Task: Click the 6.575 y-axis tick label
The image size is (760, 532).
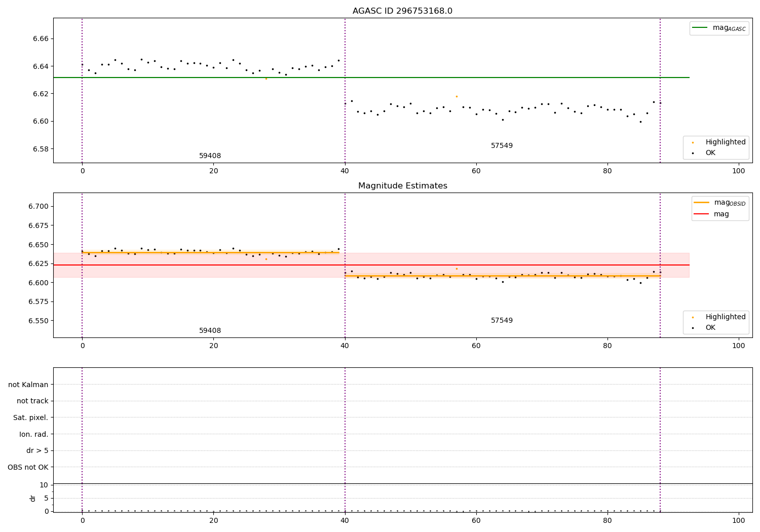Action: point(39,302)
